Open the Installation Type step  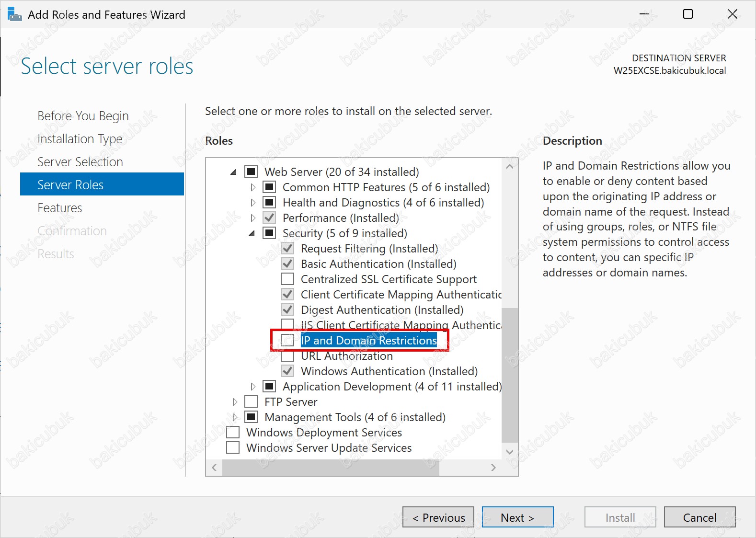click(80, 139)
